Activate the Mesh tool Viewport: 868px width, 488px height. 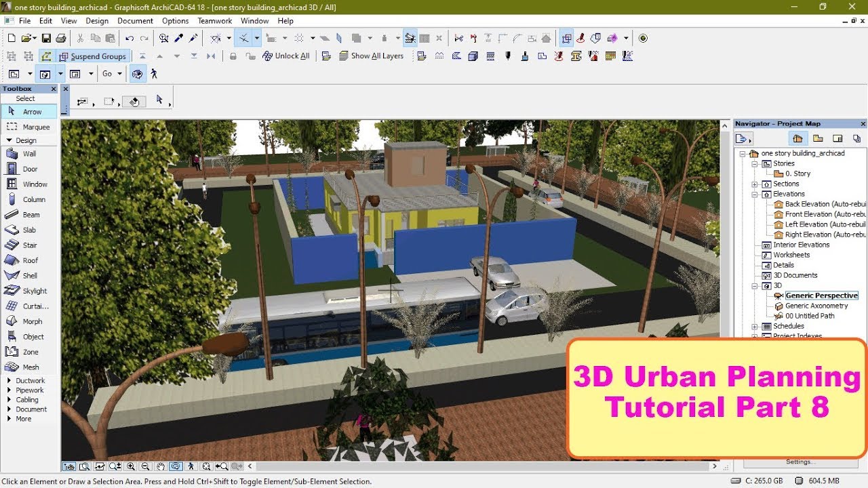30,367
